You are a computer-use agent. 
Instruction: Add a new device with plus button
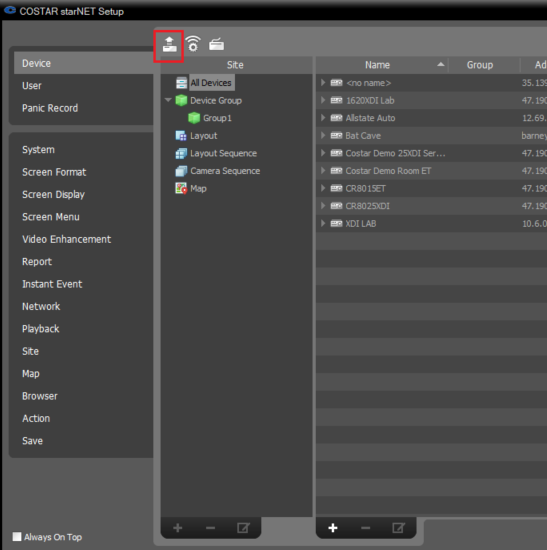(x=333, y=528)
